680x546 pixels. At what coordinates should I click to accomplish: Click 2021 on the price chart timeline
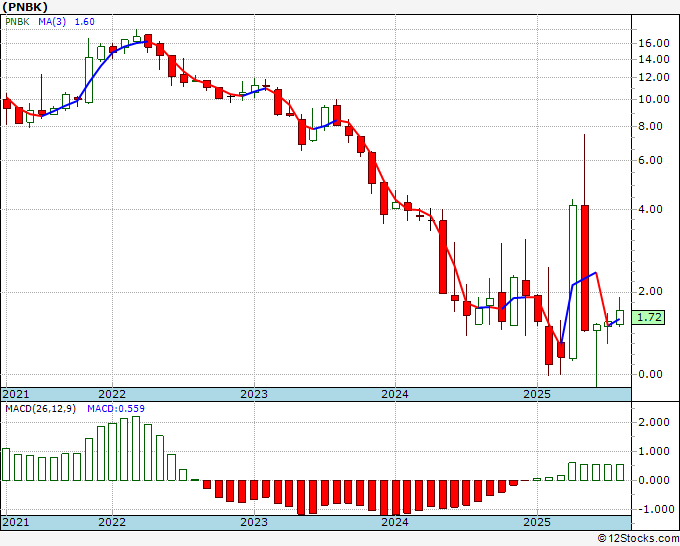[x=16, y=394]
